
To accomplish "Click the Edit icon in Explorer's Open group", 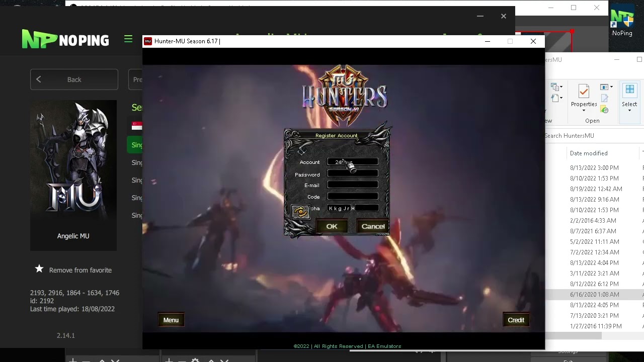I will pyautogui.click(x=605, y=99).
